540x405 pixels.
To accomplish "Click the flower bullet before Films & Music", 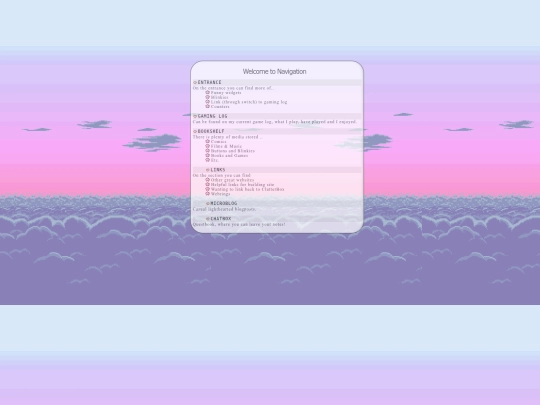I will click(x=207, y=146).
